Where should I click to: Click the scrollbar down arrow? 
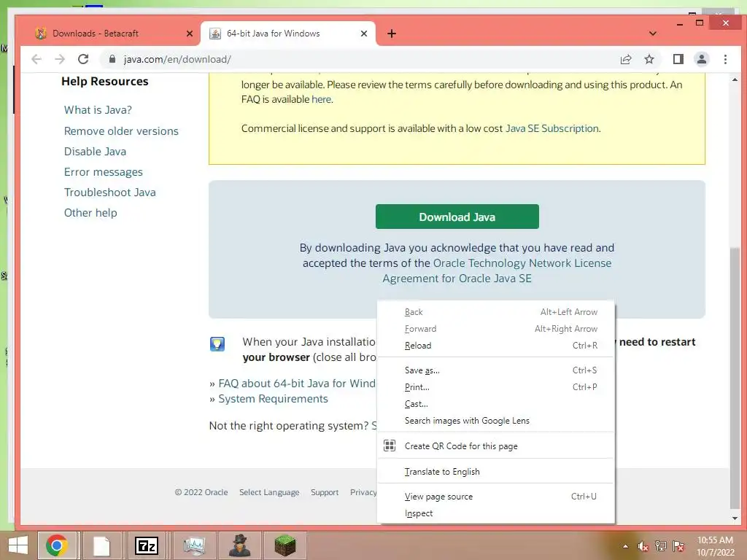click(735, 518)
